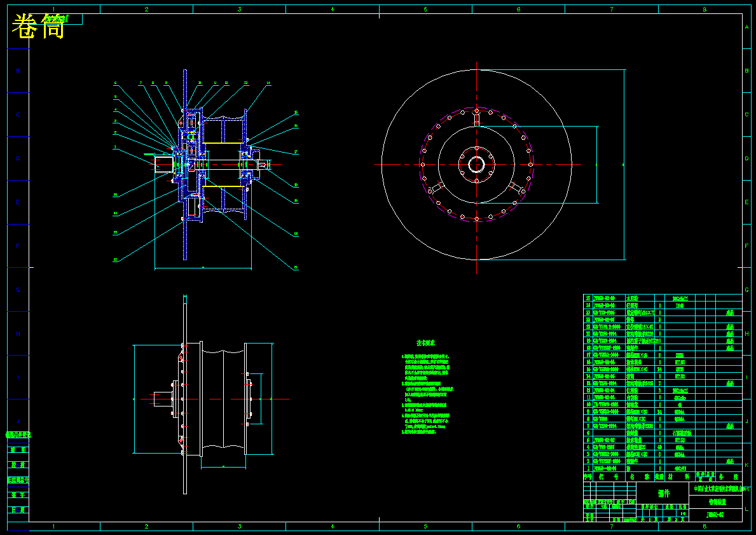The image size is (756, 535).
Task: Select the "技术要求" notes heading
Action: pyautogui.click(x=426, y=343)
